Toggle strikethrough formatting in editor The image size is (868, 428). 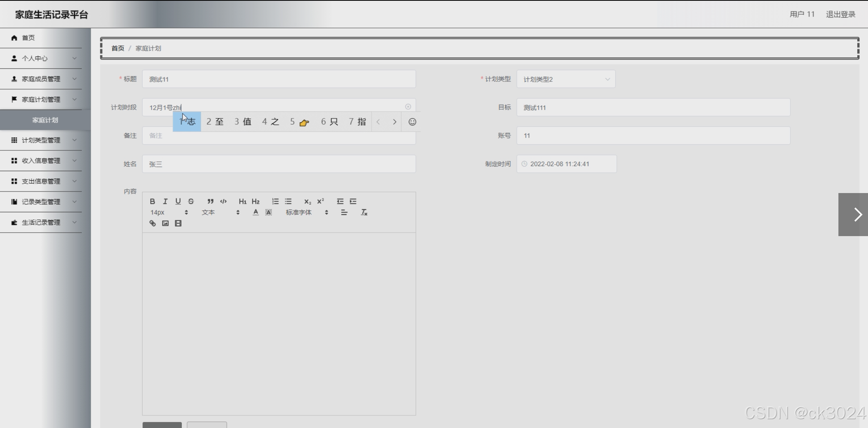[191, 201]
